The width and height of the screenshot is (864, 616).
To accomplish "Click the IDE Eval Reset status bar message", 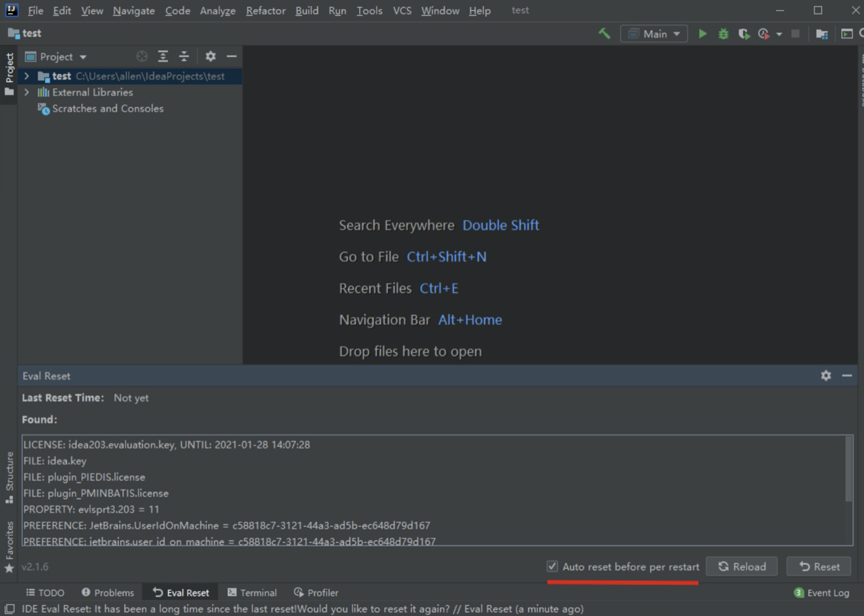I will click(x=303, y=609).
